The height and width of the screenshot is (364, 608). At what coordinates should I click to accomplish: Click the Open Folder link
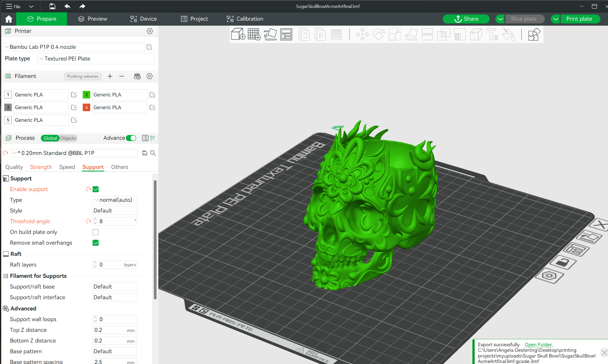click(x=539, y=345)
